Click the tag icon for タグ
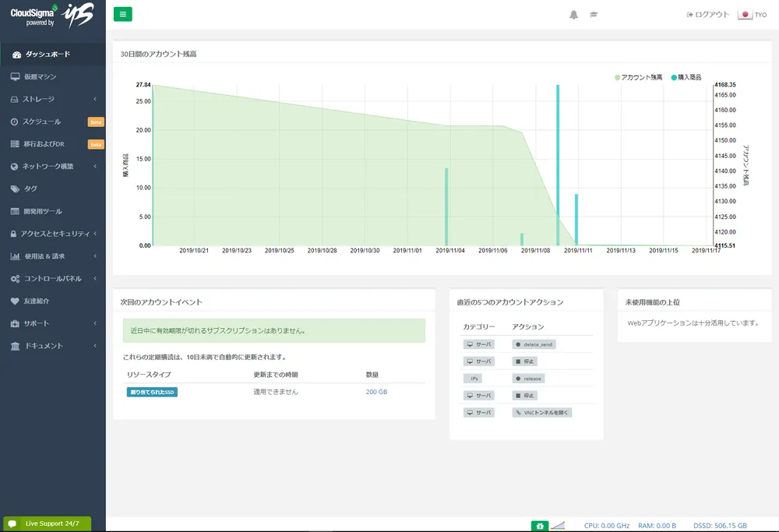Image resolution: width=779 pixels, height=532 pixels. pyautogui.click(x=15, y=188)
